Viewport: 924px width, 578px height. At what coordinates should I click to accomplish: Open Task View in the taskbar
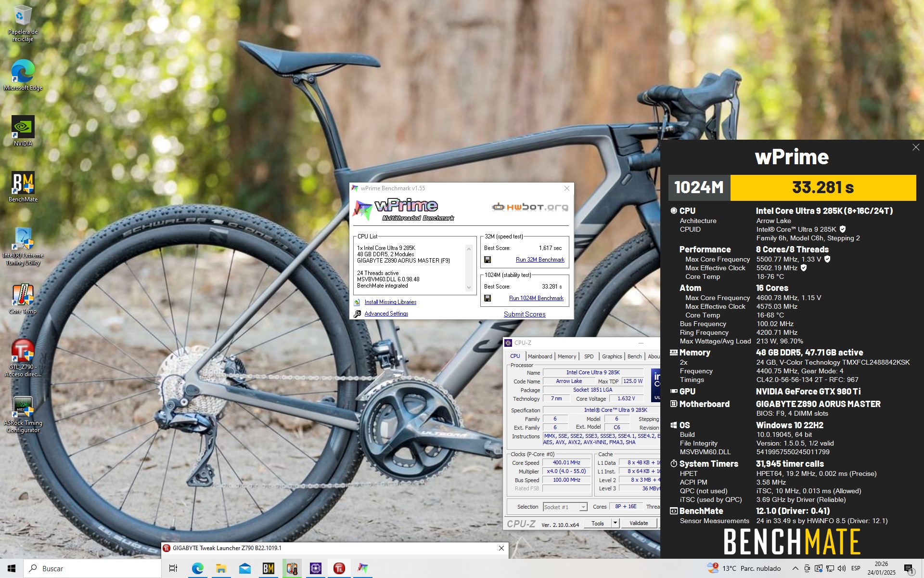point(173,568)
